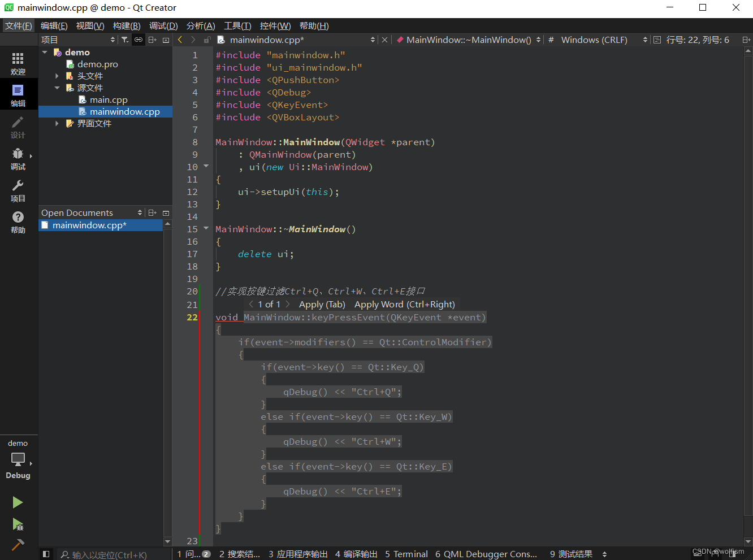Open the 9 测试结果 pane
753x560 pixels.
click(x=571, y=554)
